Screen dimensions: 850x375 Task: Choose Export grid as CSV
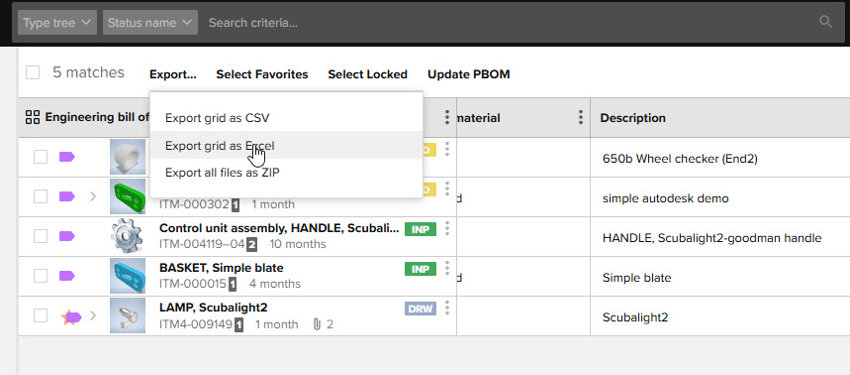coord(217,118)
